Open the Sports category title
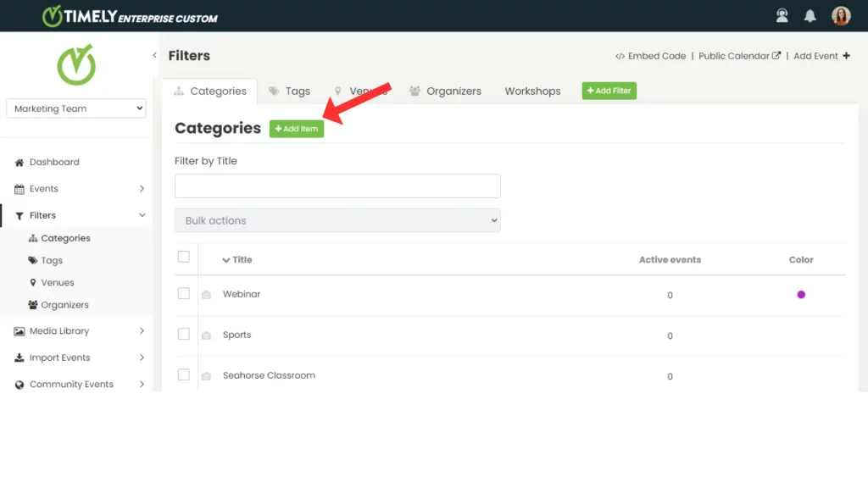The height and width of the screenshot is (488, 868). [x=237, y=335]
